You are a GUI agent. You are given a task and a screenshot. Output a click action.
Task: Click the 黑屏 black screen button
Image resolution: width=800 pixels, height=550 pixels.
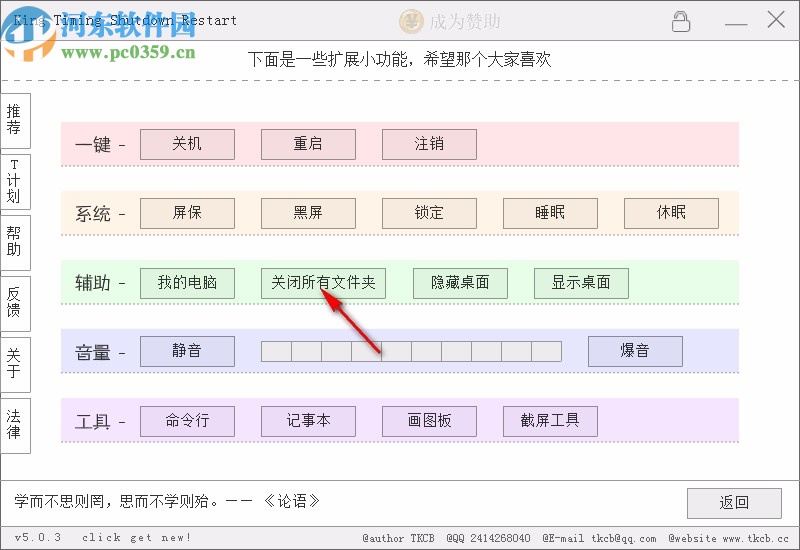308,213
